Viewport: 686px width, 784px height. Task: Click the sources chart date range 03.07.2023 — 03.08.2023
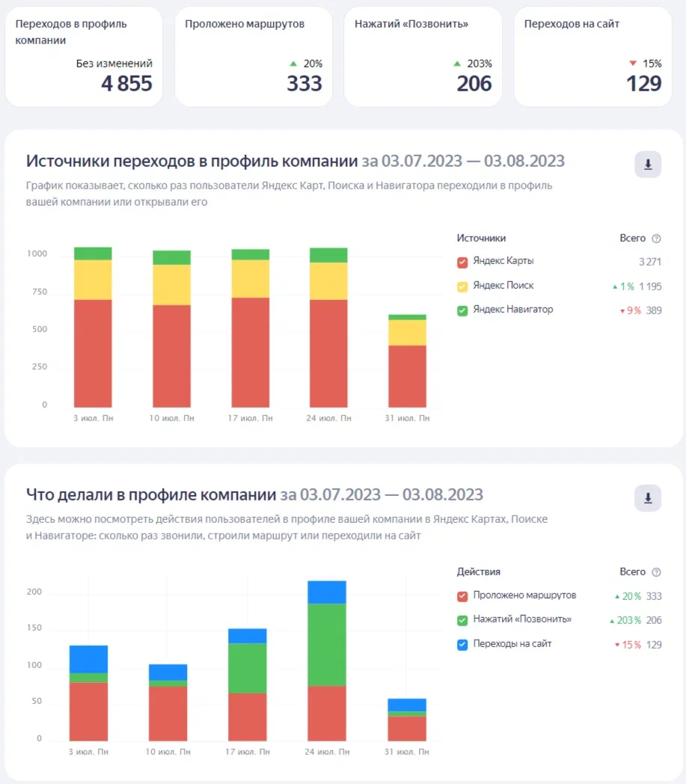click(x=463, y=162)
